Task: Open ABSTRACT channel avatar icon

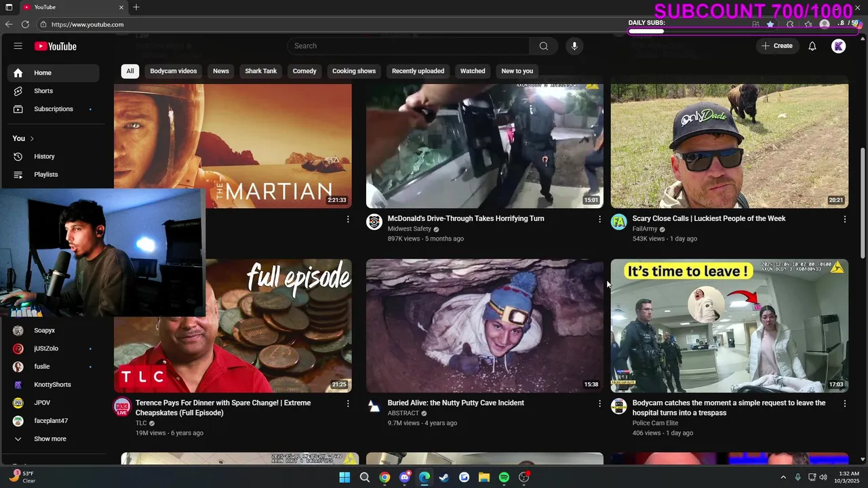Action: point(374,406)
